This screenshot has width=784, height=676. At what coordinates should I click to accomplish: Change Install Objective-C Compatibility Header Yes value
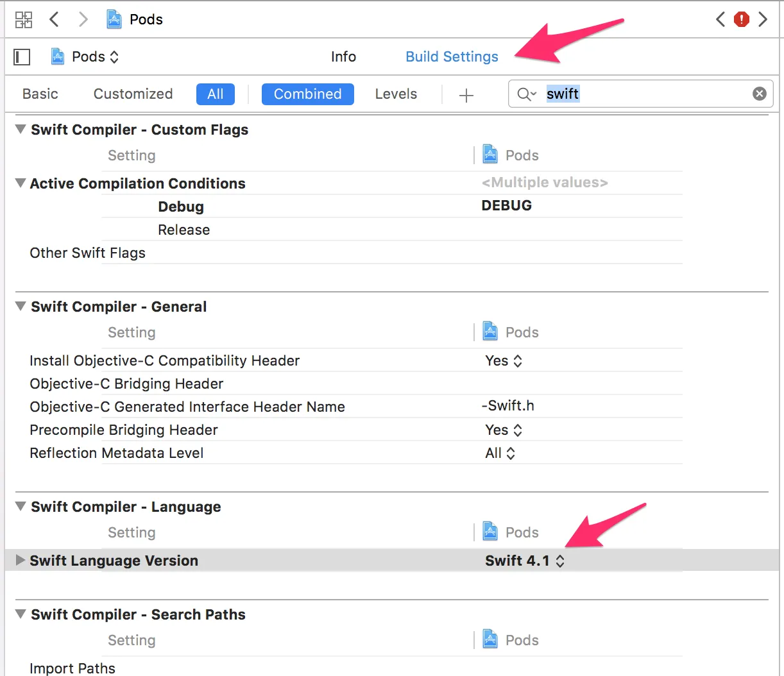point(504,360)
